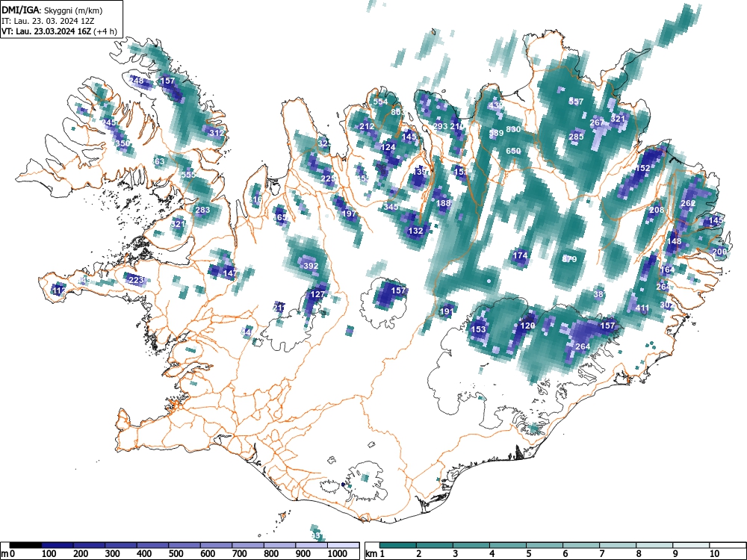Click the visibility value 225 on the map
The image size is (747, 560).
[328, 178]
